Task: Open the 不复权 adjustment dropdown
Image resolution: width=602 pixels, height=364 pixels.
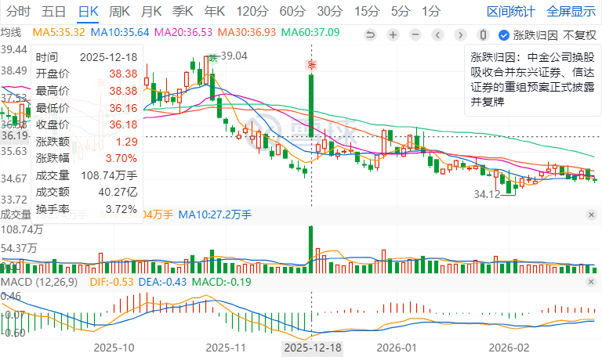Action: [x=579, y=34]
